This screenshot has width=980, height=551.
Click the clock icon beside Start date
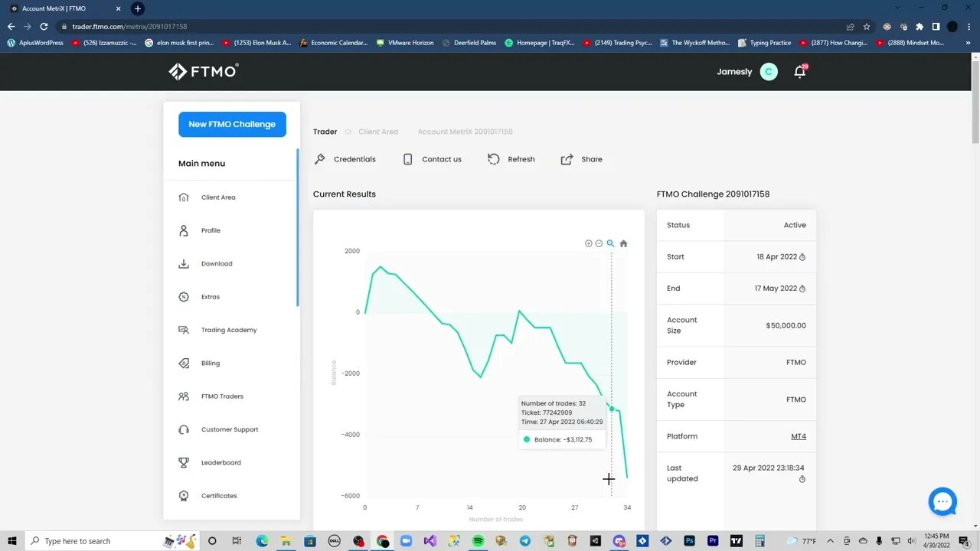pyautogui.click(x=802, y=257)
